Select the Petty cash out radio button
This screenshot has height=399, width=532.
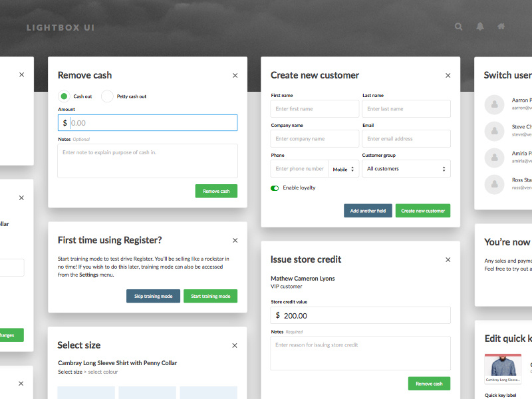point(107,96)
